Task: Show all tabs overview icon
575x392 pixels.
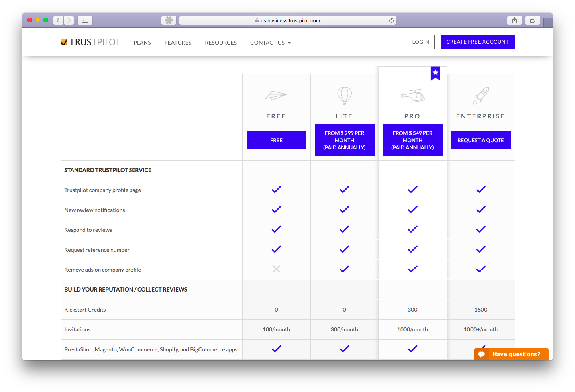Action: [x=532, y=20]
